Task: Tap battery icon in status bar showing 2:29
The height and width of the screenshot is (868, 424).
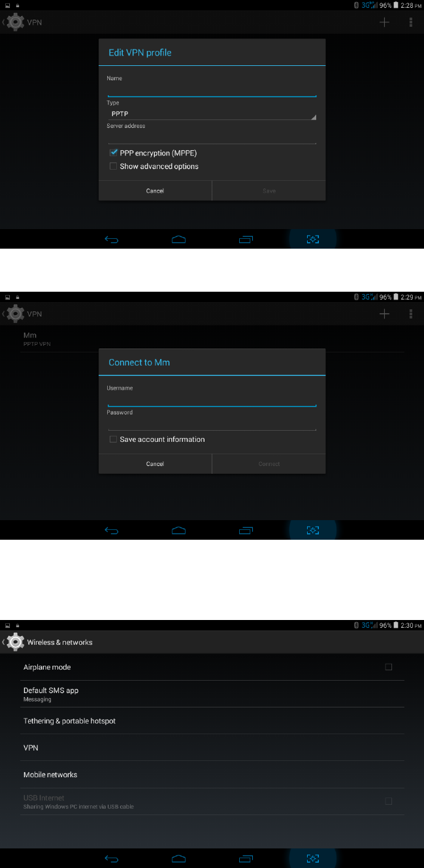Action: pyautogui.click(x=395, y=297)
